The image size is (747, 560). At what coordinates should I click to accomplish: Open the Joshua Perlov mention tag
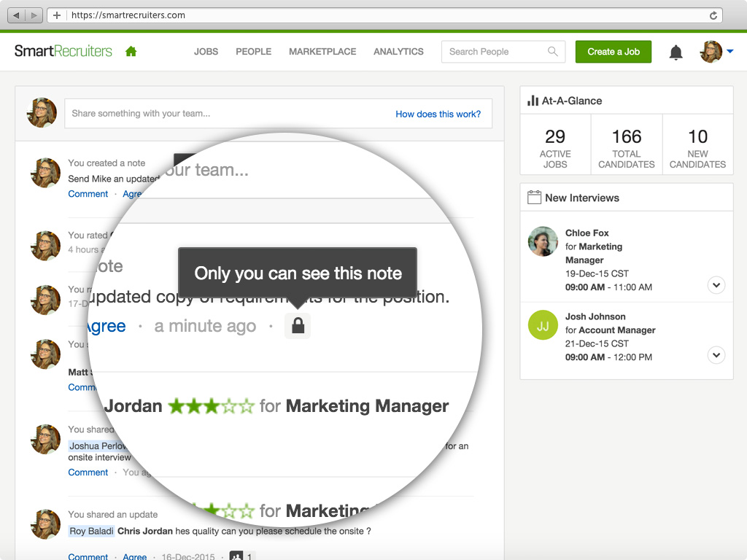[x=98, y=446]
